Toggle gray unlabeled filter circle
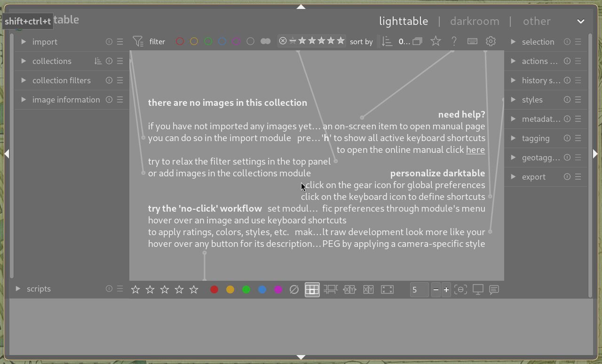The height and width of the screenshot is (364, 602). click(x=250, y=41)
